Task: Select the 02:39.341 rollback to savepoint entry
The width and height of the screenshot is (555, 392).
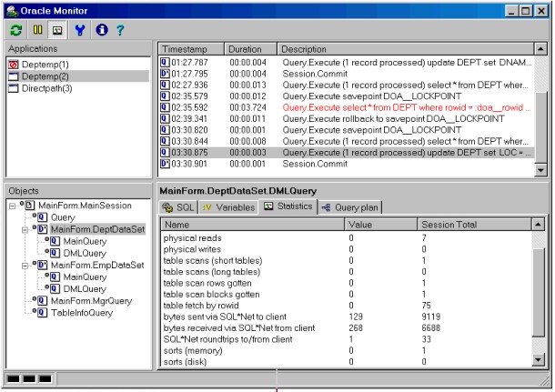Action: [x=347, y=118]
